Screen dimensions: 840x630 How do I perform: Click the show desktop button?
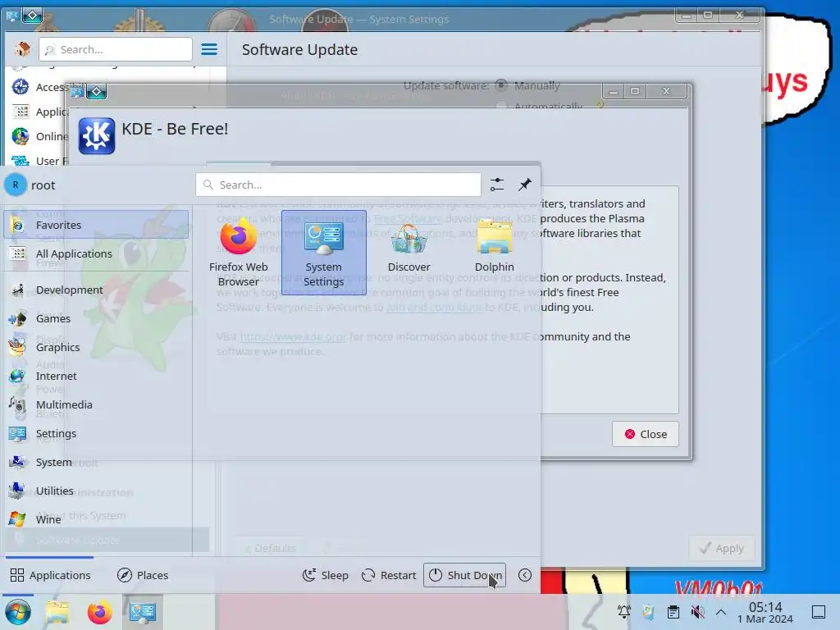click(819, 612)
